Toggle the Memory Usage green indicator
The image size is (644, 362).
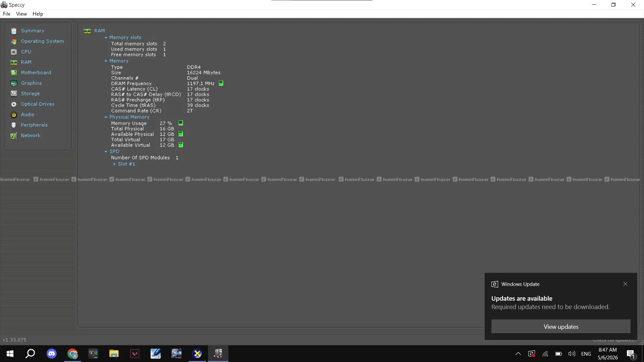click(x=181, y=123)
